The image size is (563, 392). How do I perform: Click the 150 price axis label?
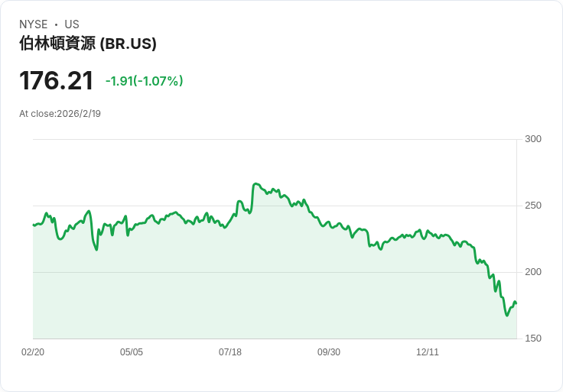point(533,339)
